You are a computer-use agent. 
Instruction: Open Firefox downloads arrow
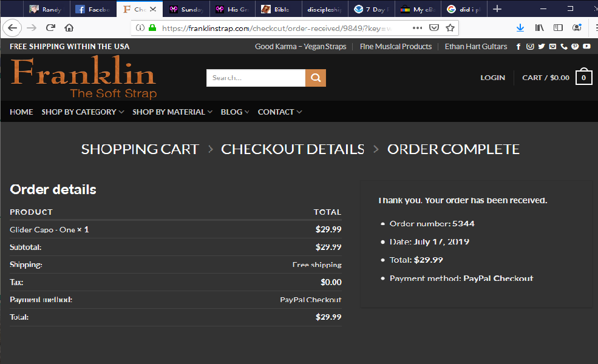tap(520, 28)
